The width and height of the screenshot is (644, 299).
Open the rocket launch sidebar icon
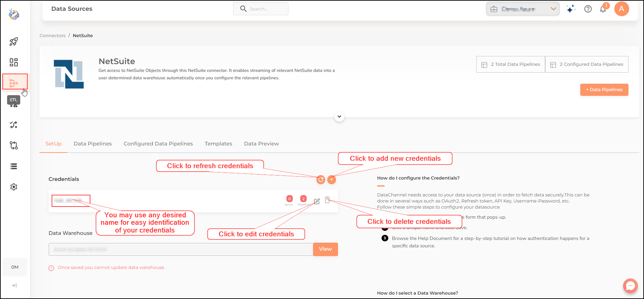[13, 42]
